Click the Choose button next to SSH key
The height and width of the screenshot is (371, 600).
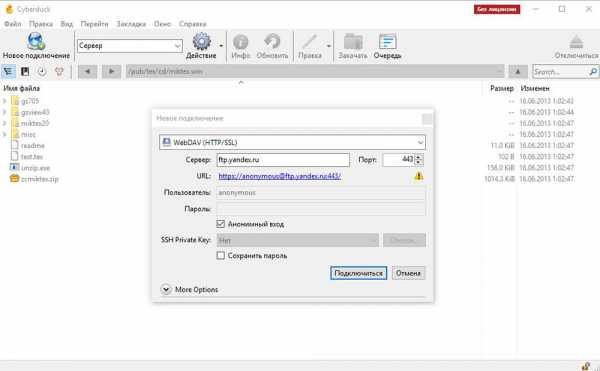[404, 240]
